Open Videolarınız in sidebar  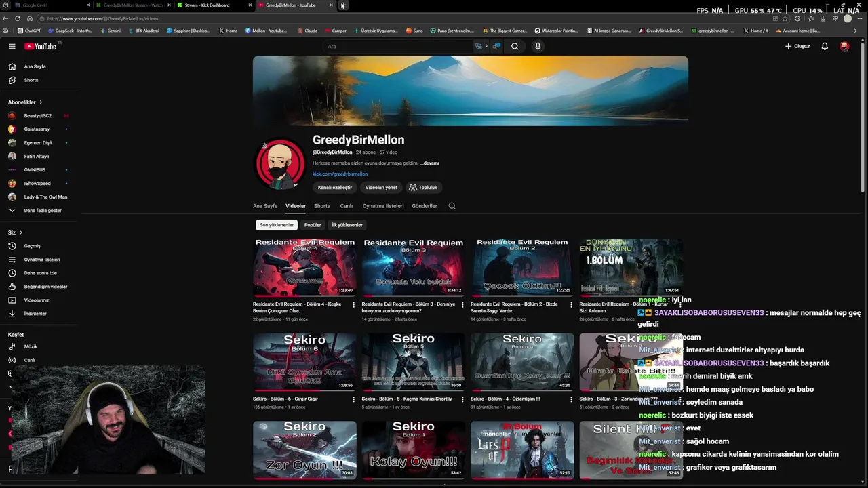click(x=37, y=300)
